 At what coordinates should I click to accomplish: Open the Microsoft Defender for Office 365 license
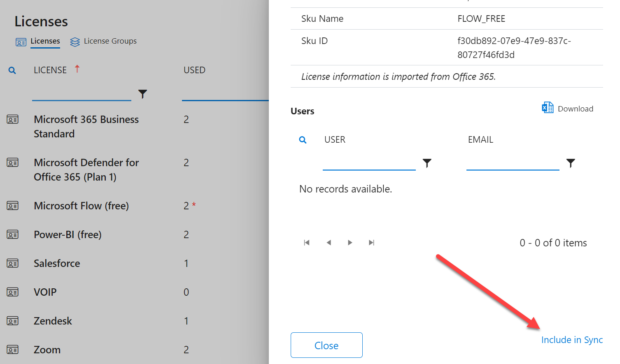pyautogui.click(x=86, y=169)
